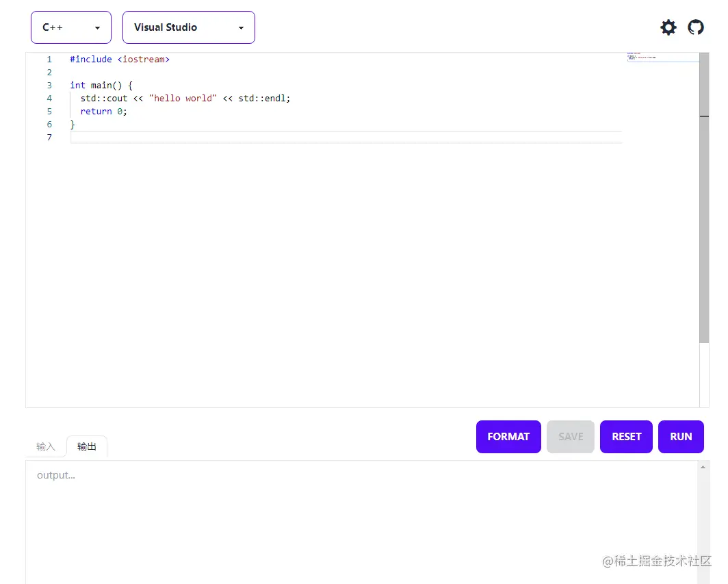Screen dimensions: 728x584
Task: Click the FORMAT button
Action: point(508,436)
